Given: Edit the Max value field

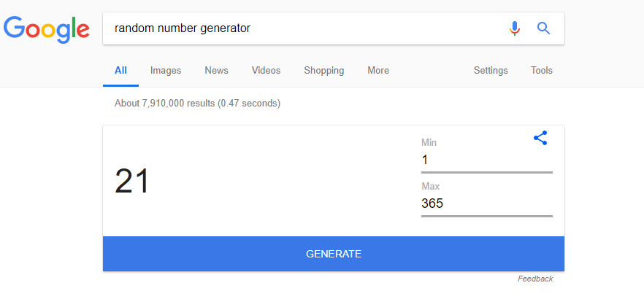Looking at the screenshot, I should [487, 203].
